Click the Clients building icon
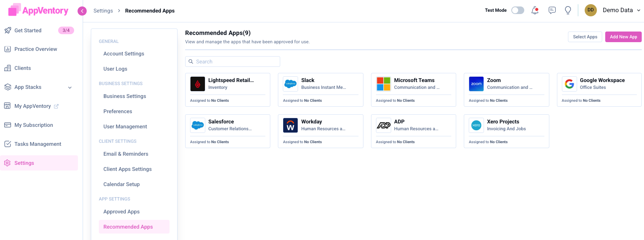The width and height of the screenshot is (644, 240). click(x=8, y=68)
